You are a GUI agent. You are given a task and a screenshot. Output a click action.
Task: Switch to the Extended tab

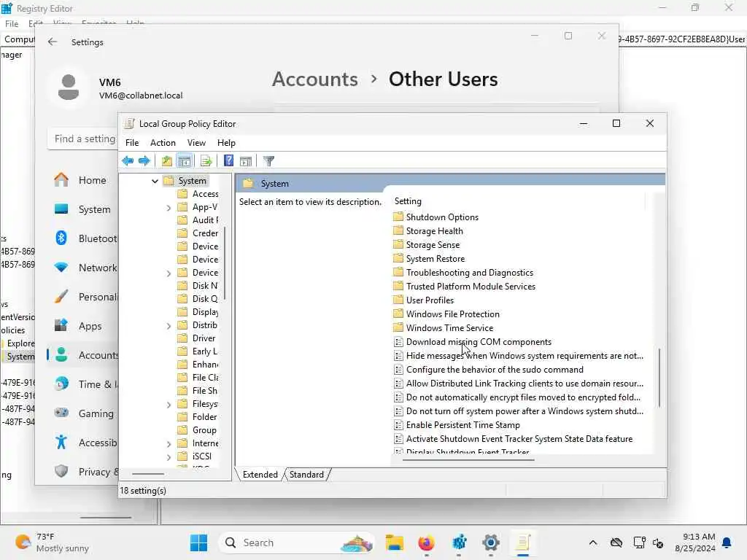coord(260,474)
